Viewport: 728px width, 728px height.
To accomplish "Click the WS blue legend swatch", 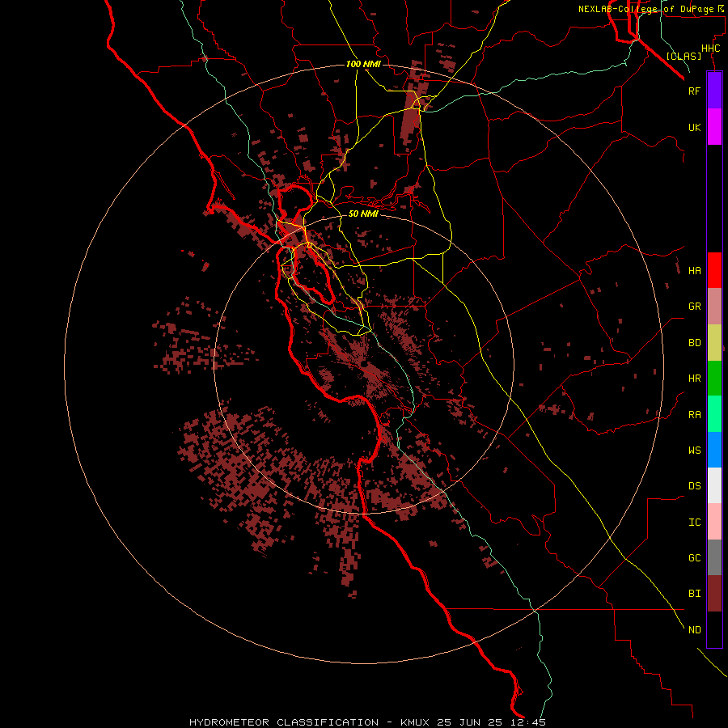I will 714,450.
